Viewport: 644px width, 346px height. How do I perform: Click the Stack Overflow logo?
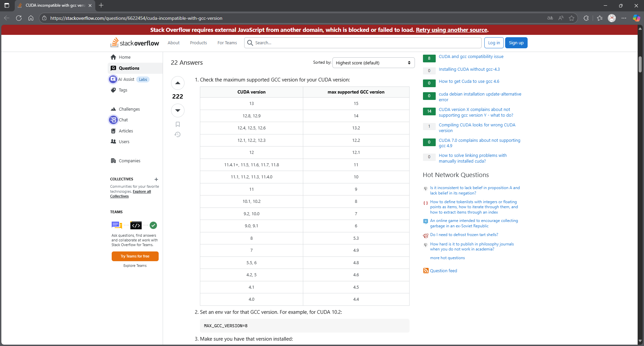[135, 43]
